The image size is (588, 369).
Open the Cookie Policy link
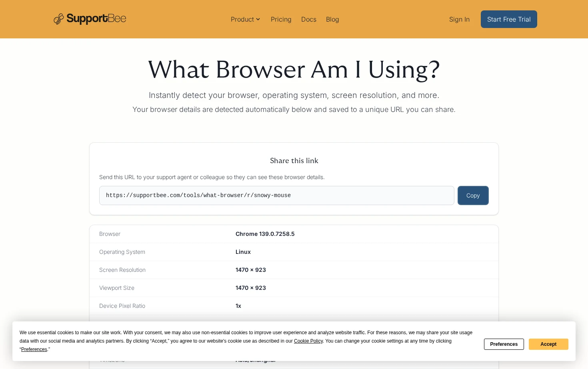(308, 341)
